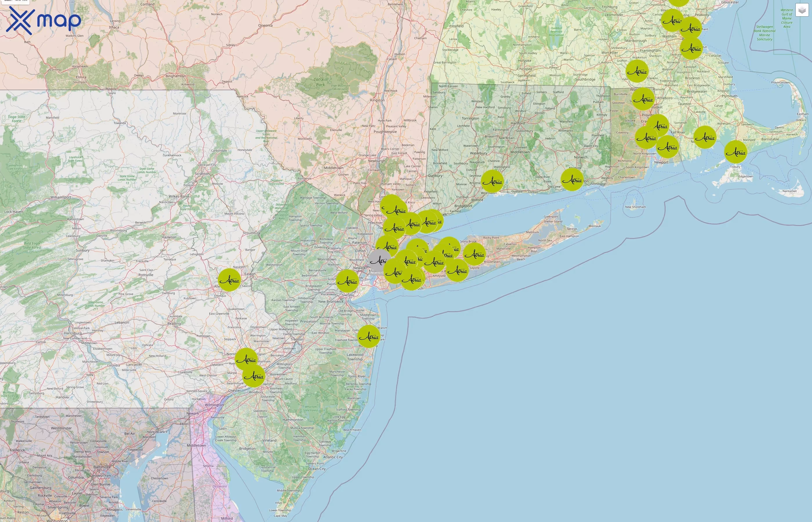Select the gray Atria marker near Newark

378,261
